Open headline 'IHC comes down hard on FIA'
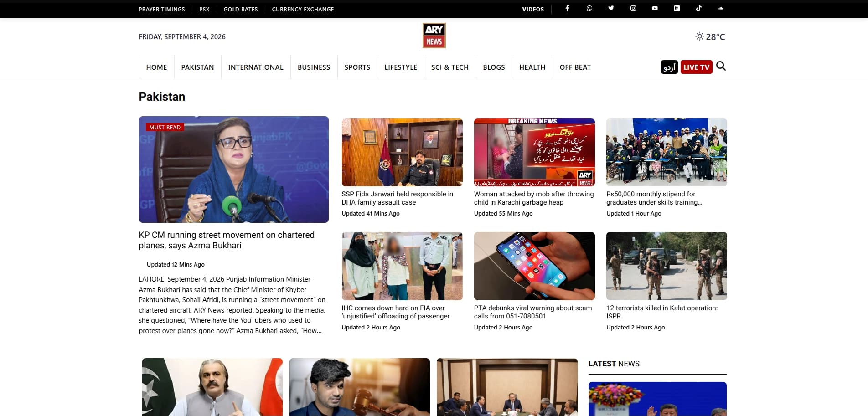Image resolution: width=868 pixels, height=416 pixels. tap(396, 312)
